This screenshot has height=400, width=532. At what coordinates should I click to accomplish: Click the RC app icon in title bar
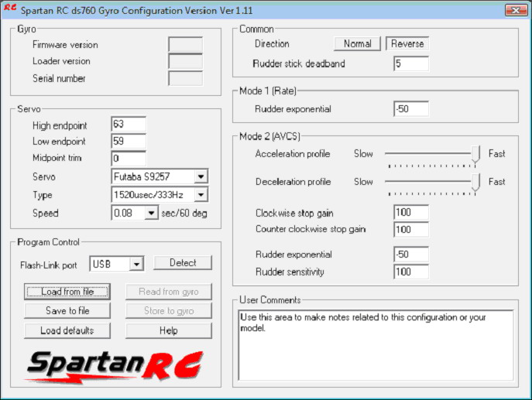pyautogui.click(x=10, y=8)
